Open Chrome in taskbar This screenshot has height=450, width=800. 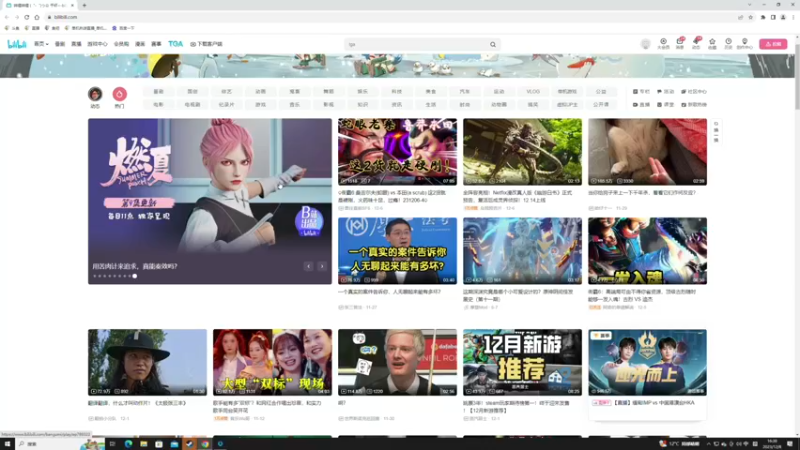[205, 444]
